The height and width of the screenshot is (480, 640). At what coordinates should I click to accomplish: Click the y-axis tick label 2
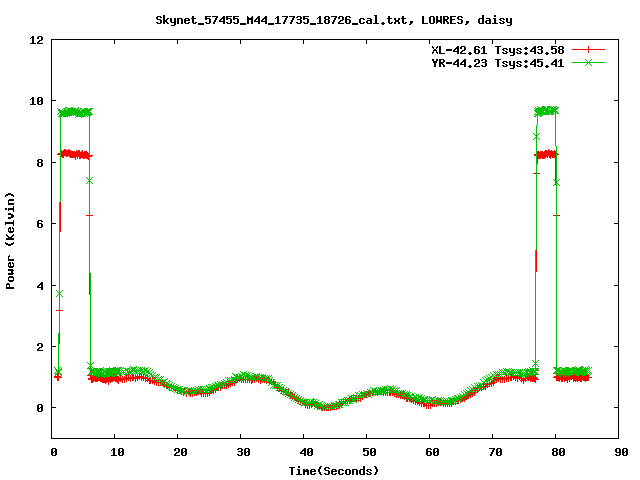coord(40,347)
